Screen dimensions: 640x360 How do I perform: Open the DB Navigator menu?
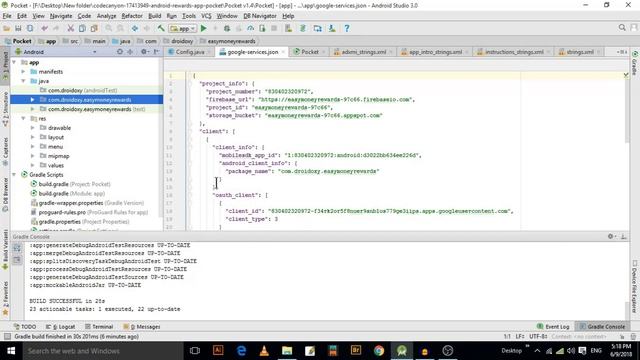pos(260,16)
